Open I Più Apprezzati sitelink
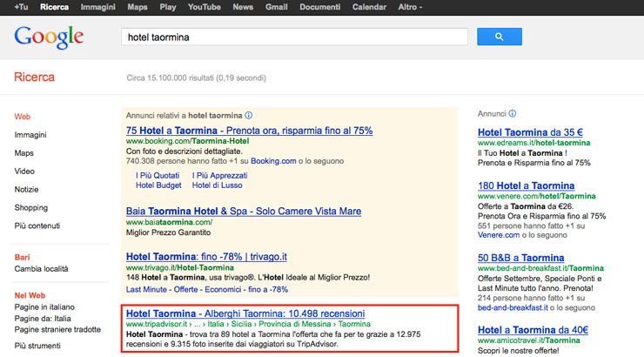The image size is (644, 357). pos(219,175)
